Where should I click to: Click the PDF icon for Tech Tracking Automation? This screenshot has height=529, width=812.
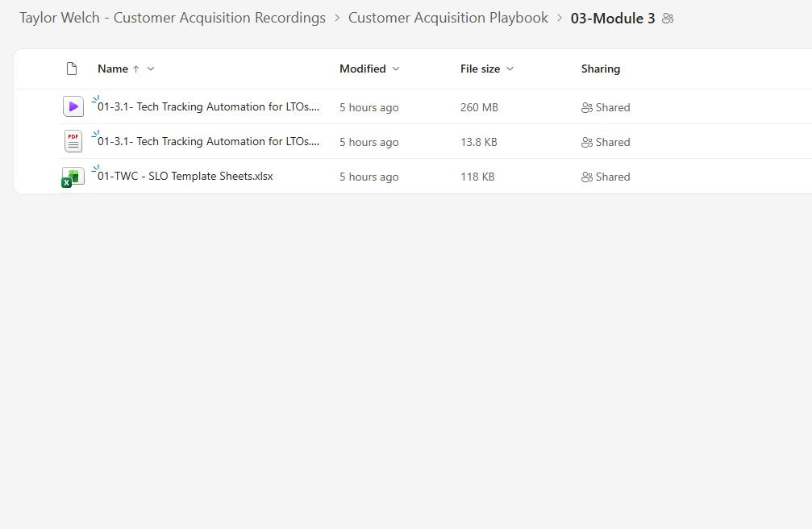pyautogui.click(x=73, y=140)
